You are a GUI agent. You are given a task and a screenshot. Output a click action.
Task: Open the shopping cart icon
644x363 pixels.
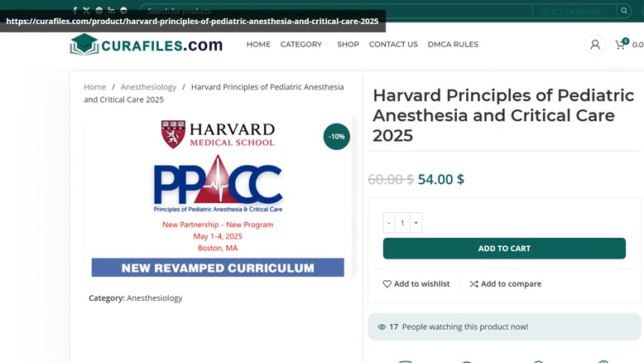(x=620, y=45)
